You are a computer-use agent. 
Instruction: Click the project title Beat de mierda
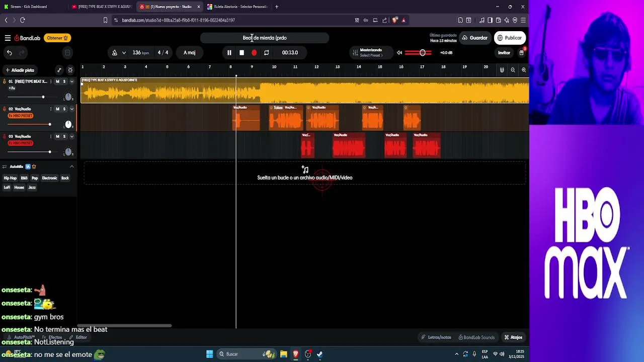(x=264, y=38)
